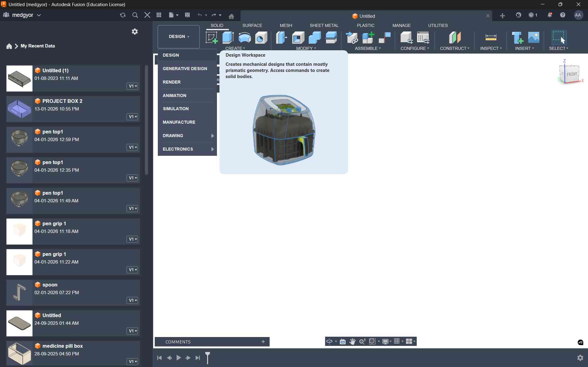Open the INSERT panel dropdown

(x=525, y=48)
